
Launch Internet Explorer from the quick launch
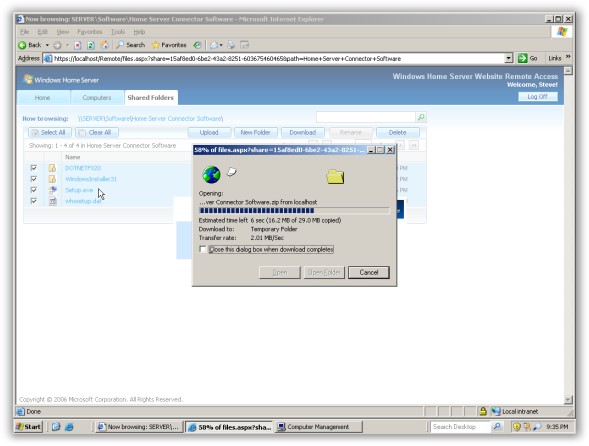(69, 427)
